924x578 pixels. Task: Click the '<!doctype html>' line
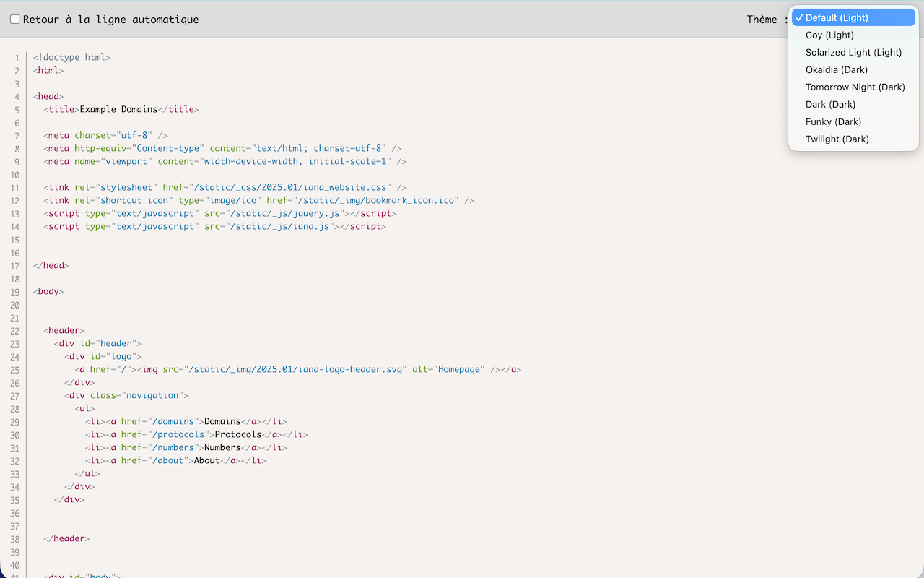coord(71,57)
